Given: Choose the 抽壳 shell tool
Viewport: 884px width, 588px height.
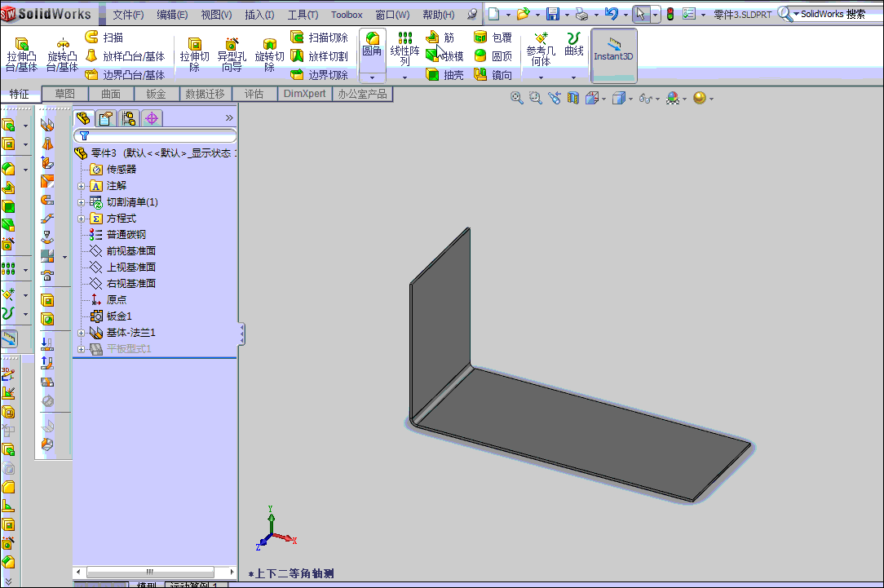Looking at the screenshot, I should pyautogui.click(x=444, y=74).
